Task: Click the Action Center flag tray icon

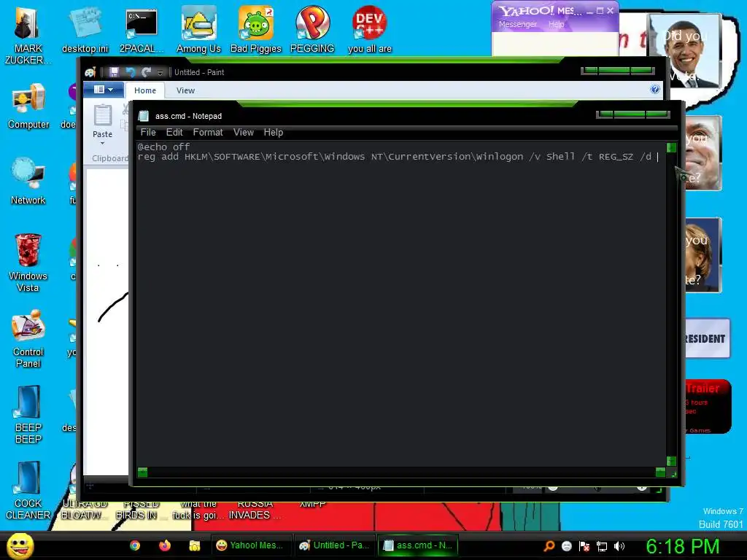Action: point(584,545)
